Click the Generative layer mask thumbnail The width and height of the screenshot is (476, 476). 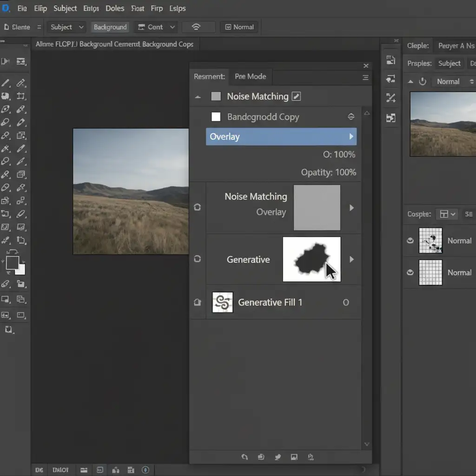(311, 259)
